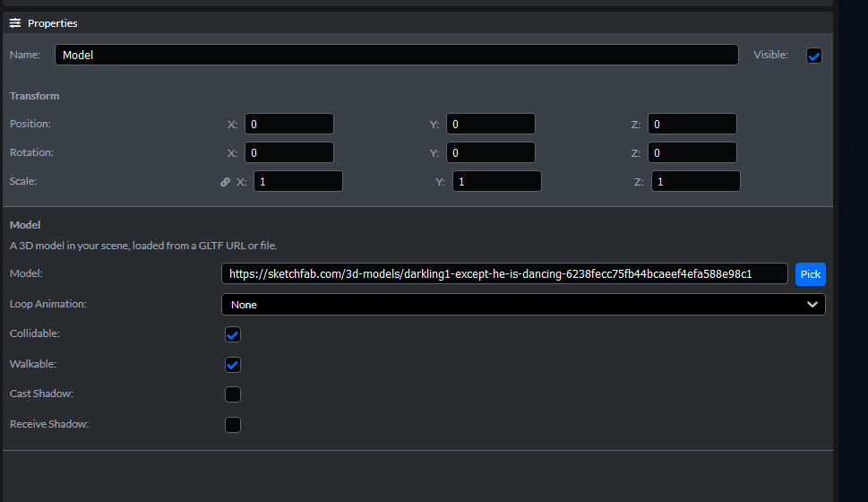Click the Position Z input field
Screen dimensions: 868x502
pos(692,124)
